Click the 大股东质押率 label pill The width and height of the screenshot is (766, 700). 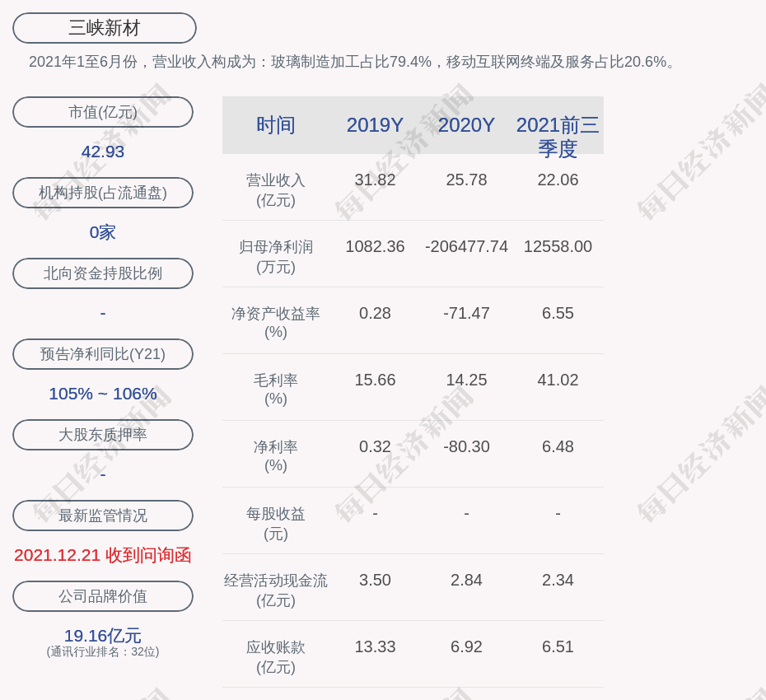(103, 434)
